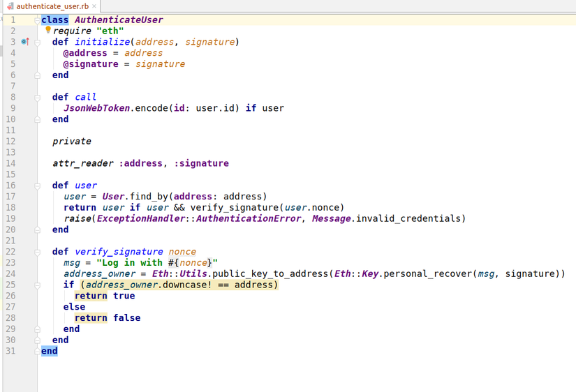This screenshot has width=576, height=392.
Task: Click the fold end marker on line 30
Action: (37, 340)
